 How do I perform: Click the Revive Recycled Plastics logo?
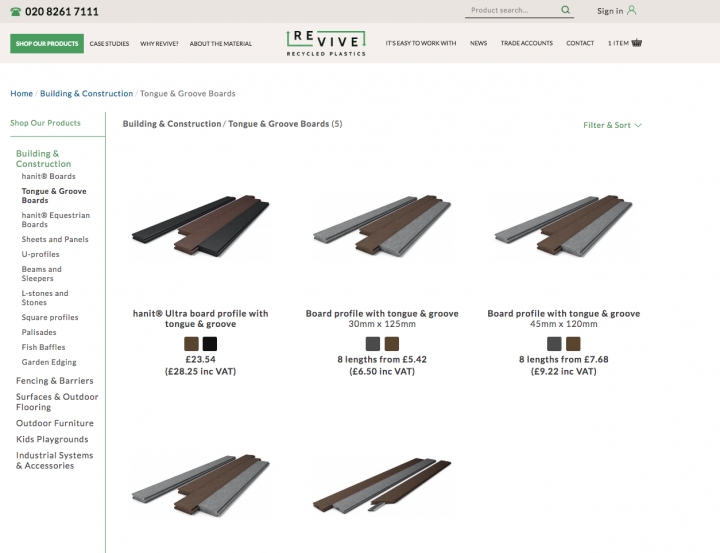[x=326, y=42]
